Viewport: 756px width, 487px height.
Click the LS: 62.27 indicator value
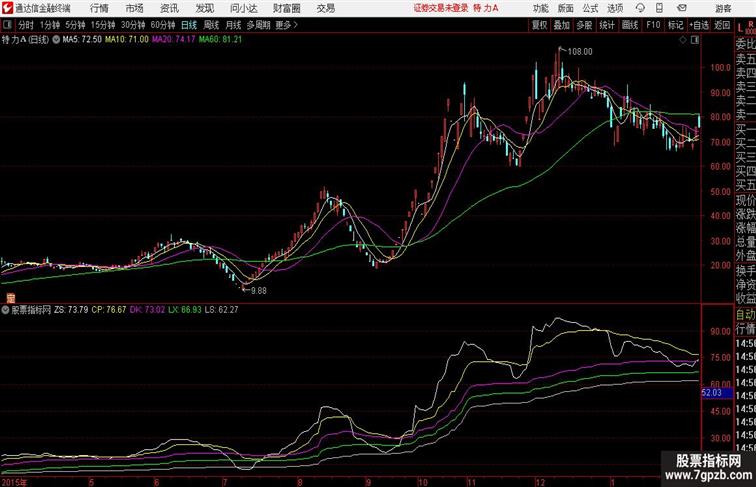click(221, 310)
